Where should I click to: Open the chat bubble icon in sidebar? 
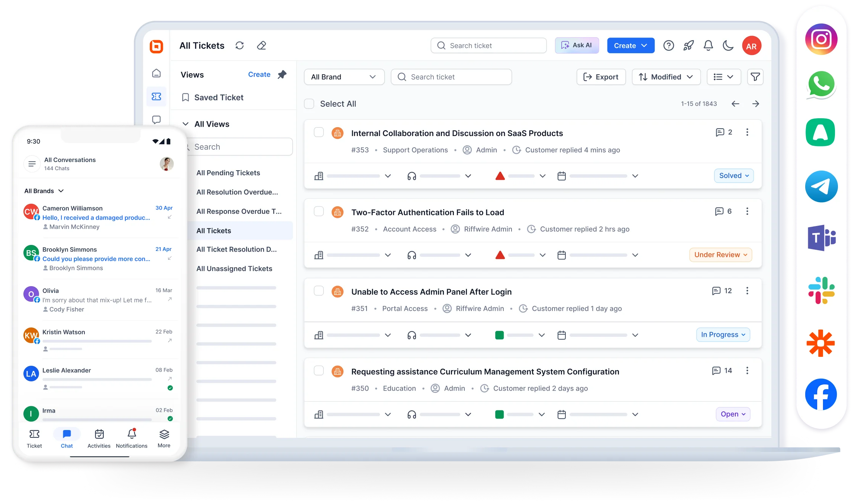pos(157,120)
